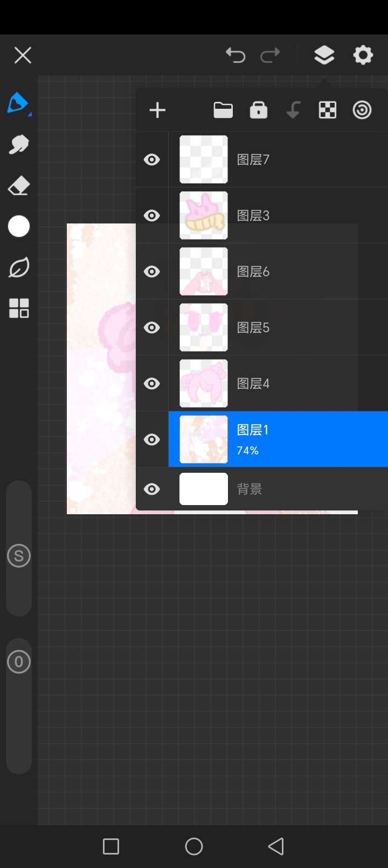Hide layer 图层3 with the eye icon

coord(152,216)
